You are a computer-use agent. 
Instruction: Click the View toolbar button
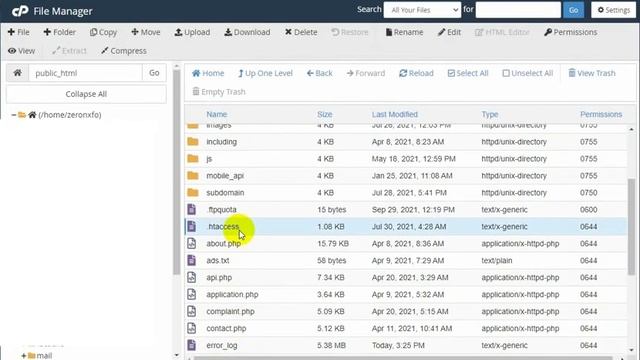pyautogui.click(x=22, y=51)
